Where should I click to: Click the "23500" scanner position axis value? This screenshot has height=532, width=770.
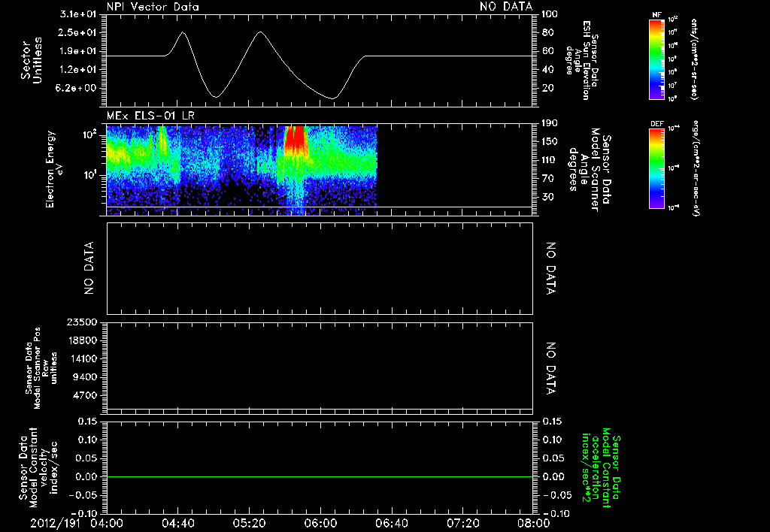tap(82, 322)
